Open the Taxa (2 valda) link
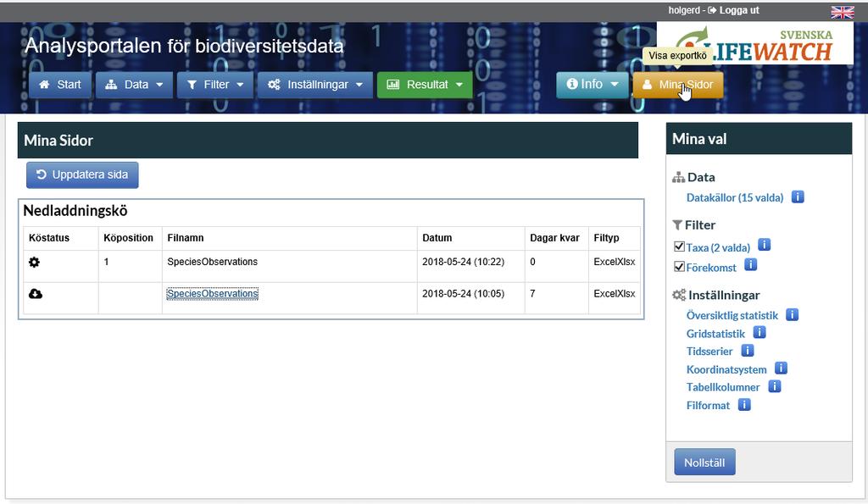The width and height of the screenshot is (868, 504). pyautogui.click(x=718, y=247)
